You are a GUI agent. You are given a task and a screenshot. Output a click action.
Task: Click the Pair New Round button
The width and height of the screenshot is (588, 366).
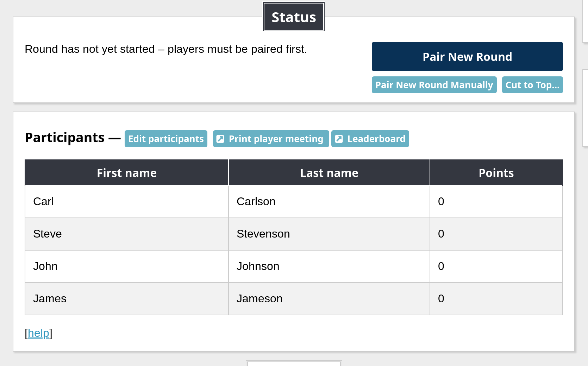467,57
